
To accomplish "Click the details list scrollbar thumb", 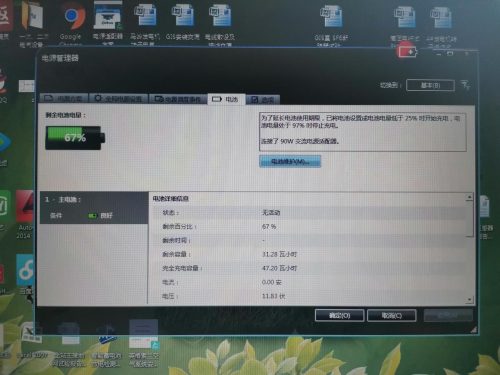I will pyautogui.click(x=469, y=219).
